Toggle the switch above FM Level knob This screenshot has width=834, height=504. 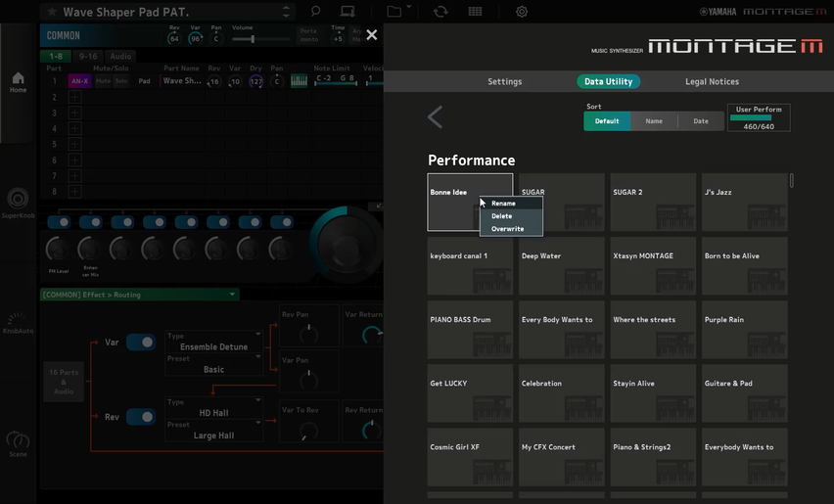click(59, 222)
